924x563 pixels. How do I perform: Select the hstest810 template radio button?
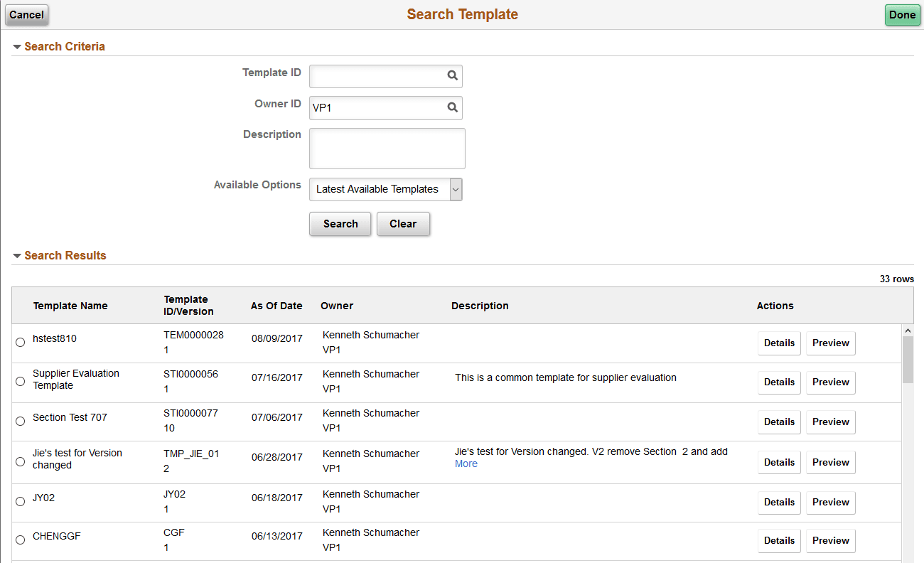coord(20,342)
